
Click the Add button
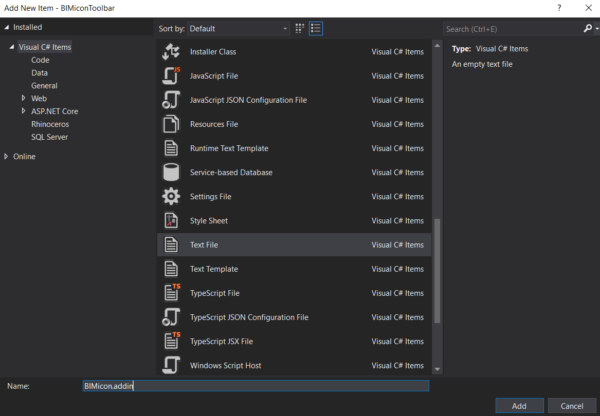coord(519,406)
